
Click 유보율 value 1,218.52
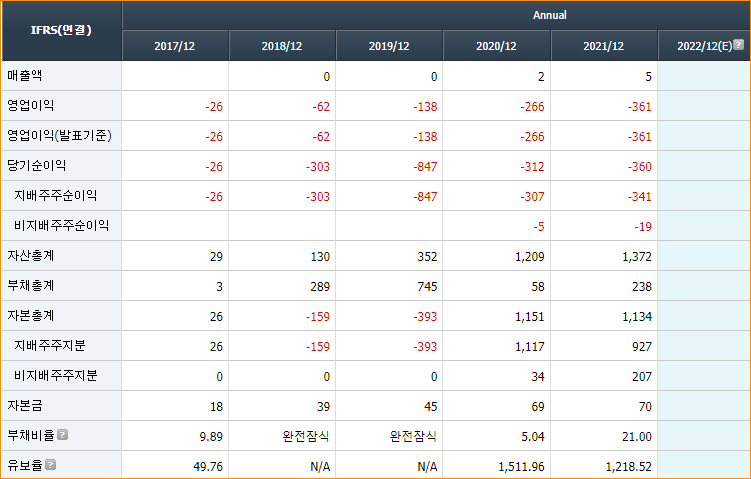(x=629, y=467)
